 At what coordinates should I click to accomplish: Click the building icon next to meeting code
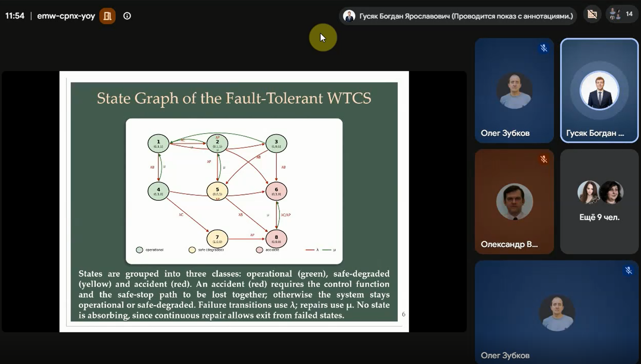(x=107, y=16)
